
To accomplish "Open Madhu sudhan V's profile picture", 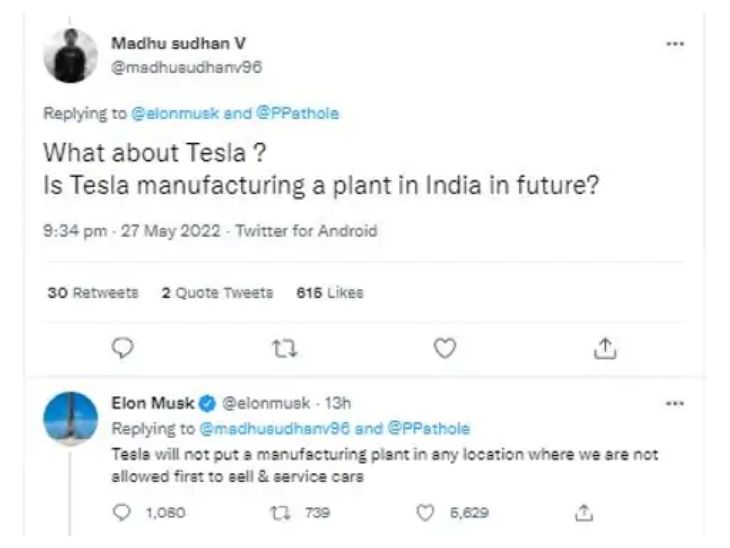I will pos(71,55).
